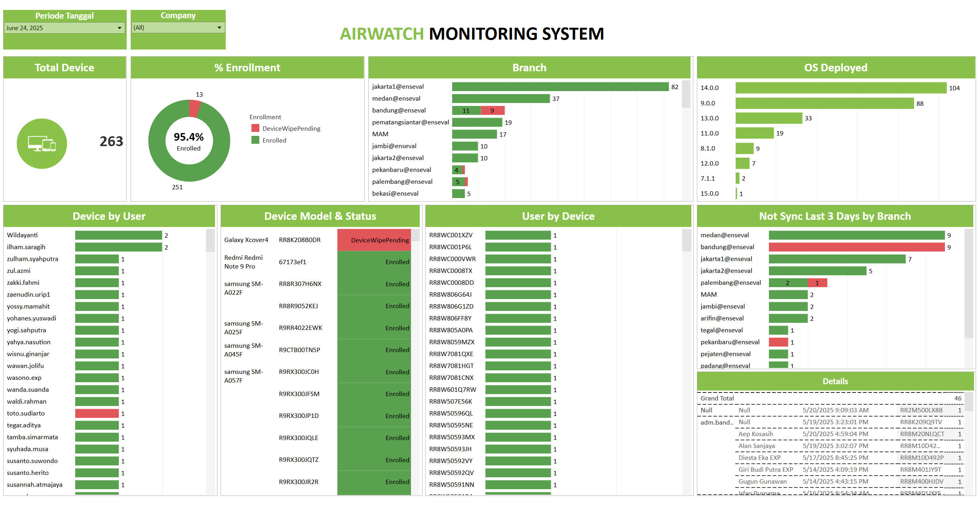
Task: Select the Aep Kosasih row in Details
Action: pos(755,434)
